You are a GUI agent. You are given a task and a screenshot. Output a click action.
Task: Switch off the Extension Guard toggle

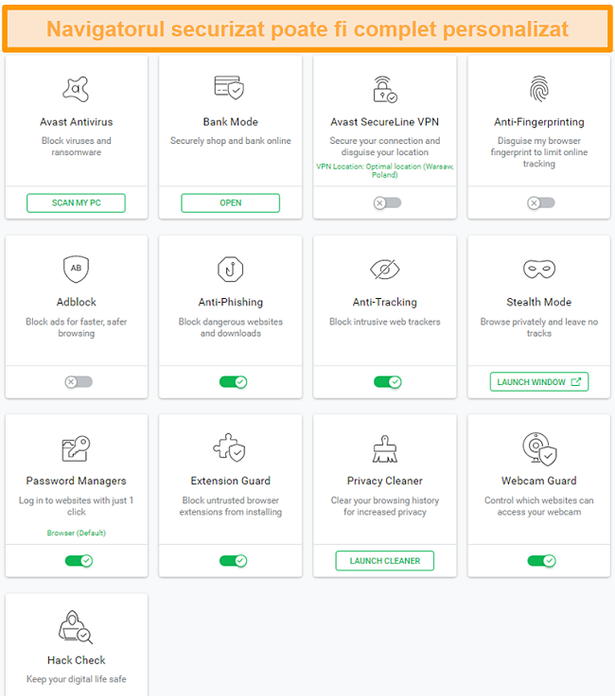[x=233, y=561]
